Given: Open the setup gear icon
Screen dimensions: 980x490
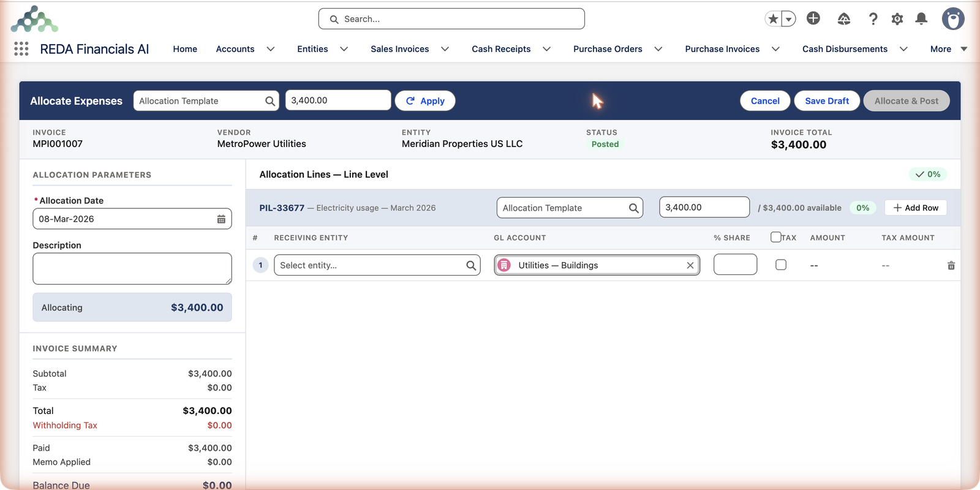Looking at the screenshot, I should pos(897,19).
